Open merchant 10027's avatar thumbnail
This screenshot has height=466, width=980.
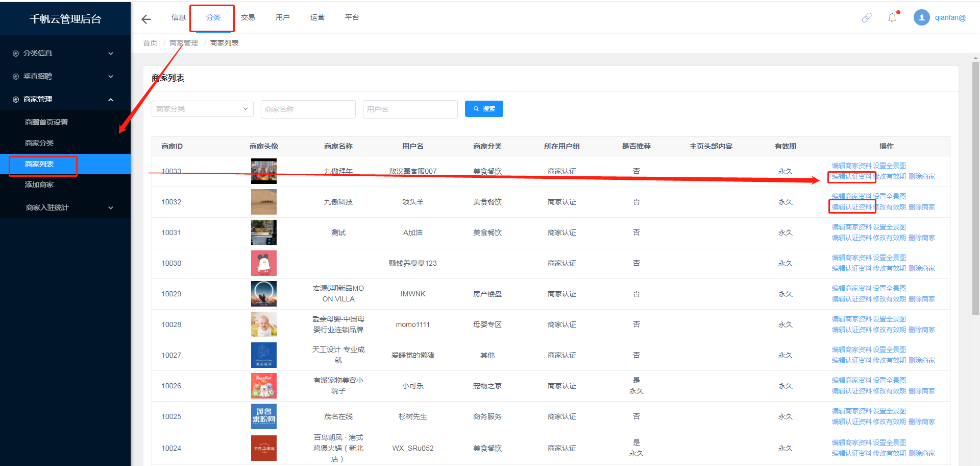click(264, 355)
